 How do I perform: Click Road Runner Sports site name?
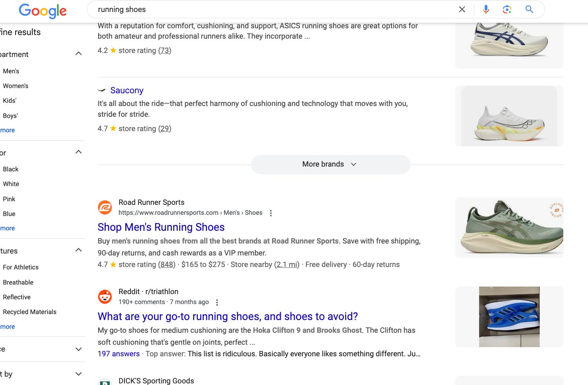(152, 202)
